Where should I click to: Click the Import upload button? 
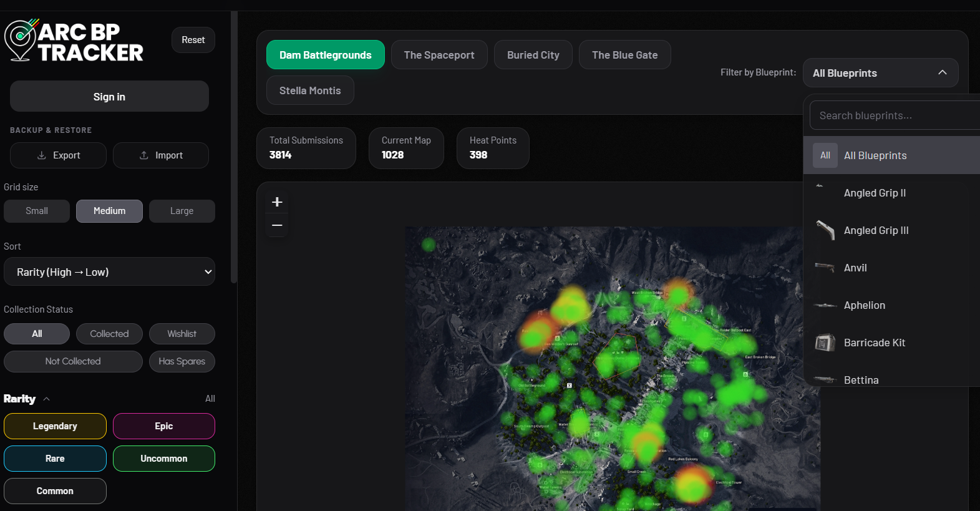[x=161, y=155]
